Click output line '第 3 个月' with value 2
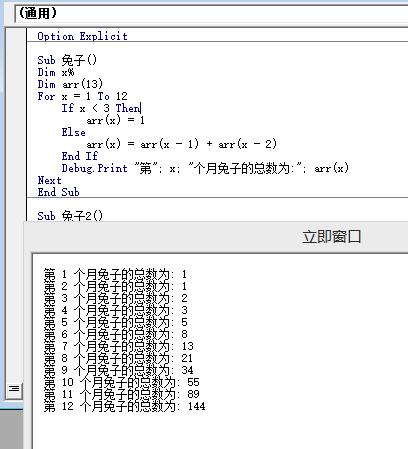Viewport: 408px width, 449px height. (115, 298)
